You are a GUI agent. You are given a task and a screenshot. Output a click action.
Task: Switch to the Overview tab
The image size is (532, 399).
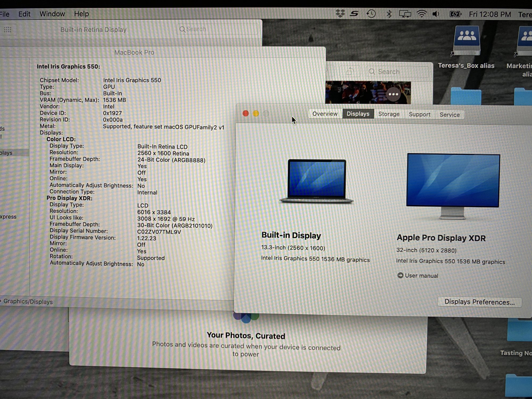coord(325,114)
